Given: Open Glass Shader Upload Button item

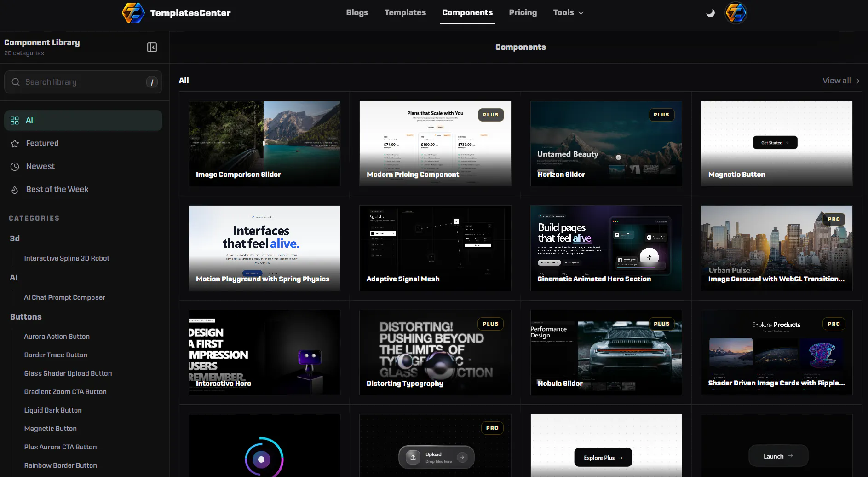Looking at the screenshot, I should click(68, 373).
